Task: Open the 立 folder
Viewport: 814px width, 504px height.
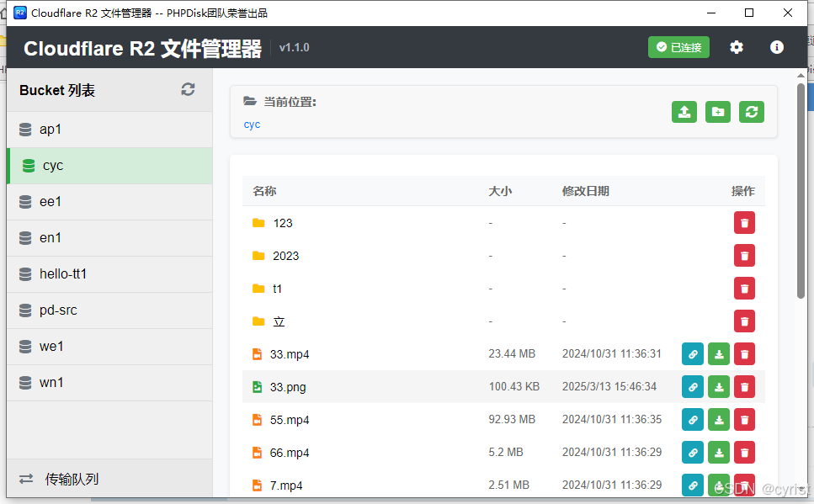Action: [279, 321]
